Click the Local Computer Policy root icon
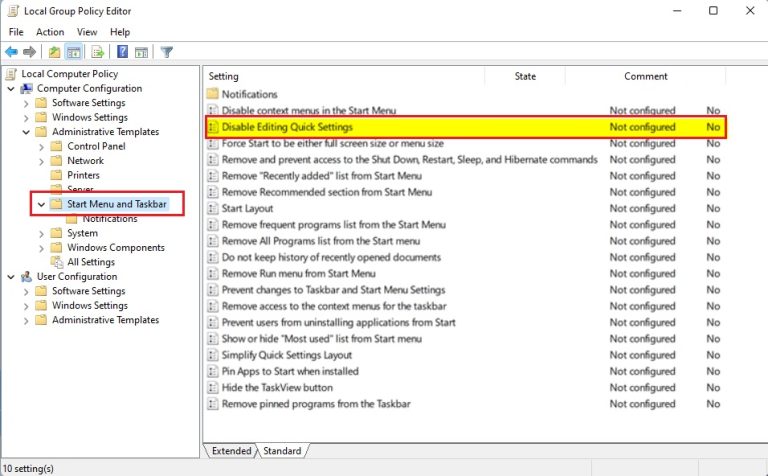The width and height of the screenshot is (768, 476). tap(11, 74)
